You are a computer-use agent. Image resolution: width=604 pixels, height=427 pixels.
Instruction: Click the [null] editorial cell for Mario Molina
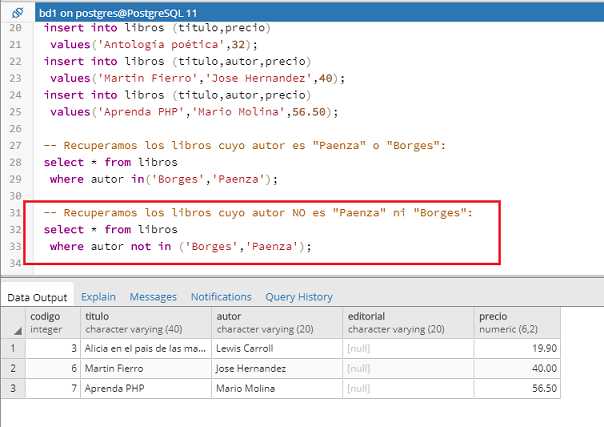pyautogui.click(x=408, y=388)
